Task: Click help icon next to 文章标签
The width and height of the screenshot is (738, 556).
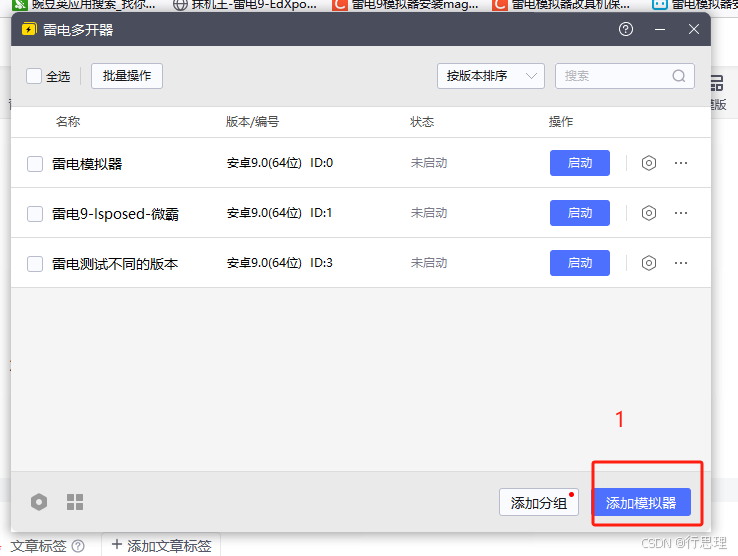Action: [78, 546]
